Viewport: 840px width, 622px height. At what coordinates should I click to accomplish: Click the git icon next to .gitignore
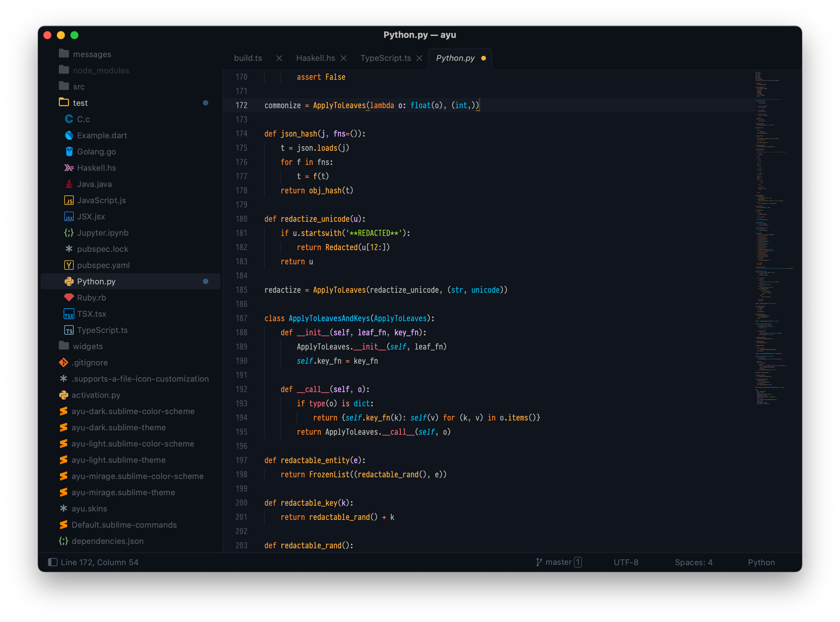[x=64, y=363]
